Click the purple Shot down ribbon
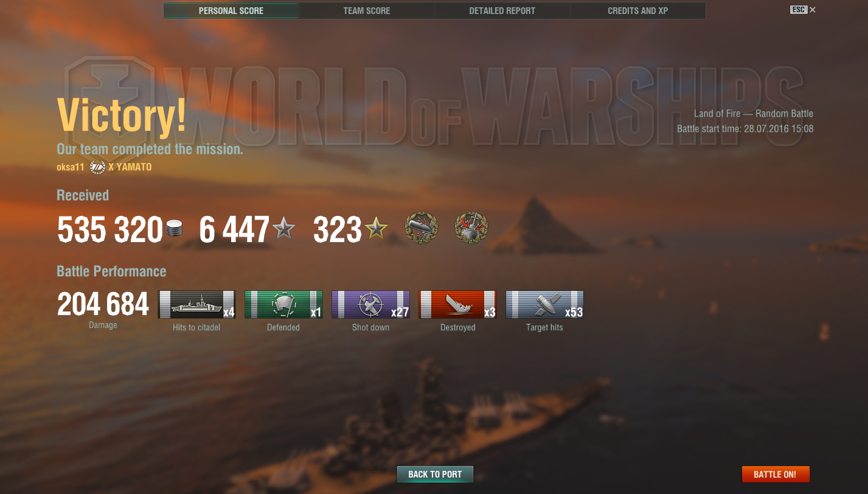The width and height of the screenshot is (868, 494). pyautogui.click(x=370, y=304)
